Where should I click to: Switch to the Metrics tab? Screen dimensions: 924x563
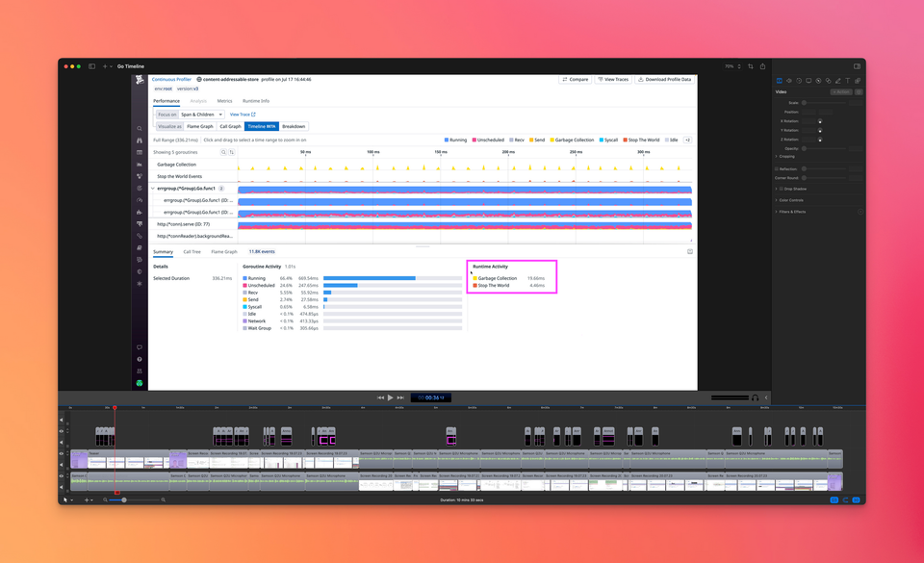[x=225, y=101]
